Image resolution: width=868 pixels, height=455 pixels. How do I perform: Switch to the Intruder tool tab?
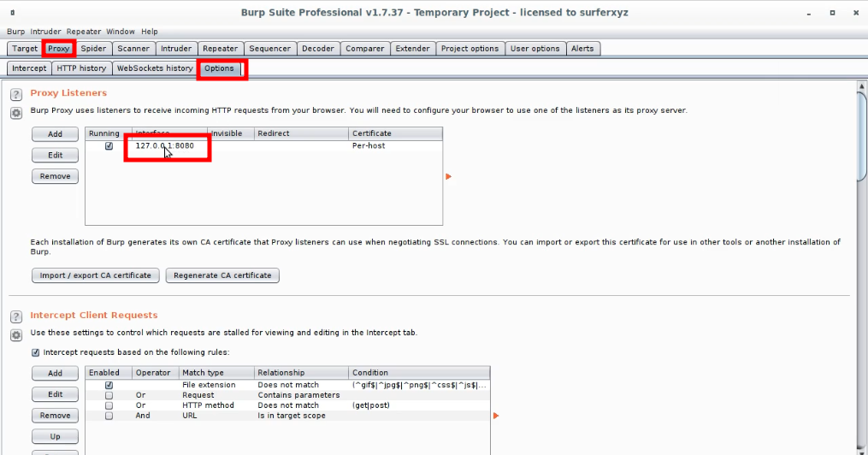tap(176, 49)
